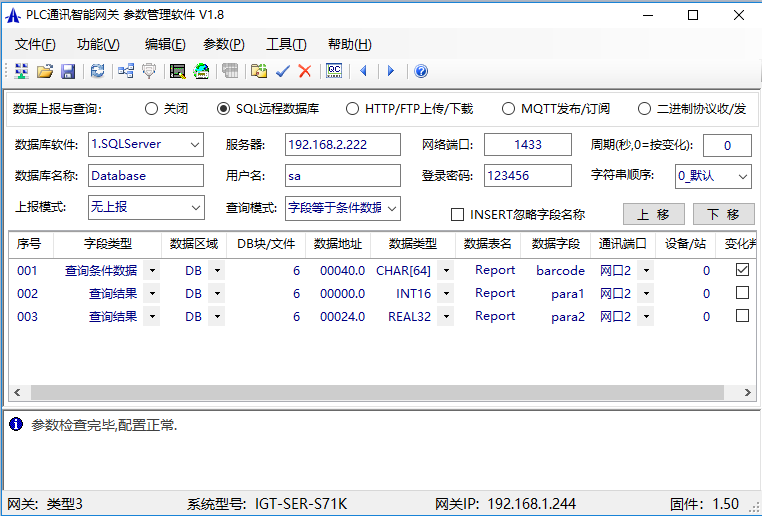Select the 关闭 radio option
Screen dimensions: 762x516
click(x=152, y=109)
